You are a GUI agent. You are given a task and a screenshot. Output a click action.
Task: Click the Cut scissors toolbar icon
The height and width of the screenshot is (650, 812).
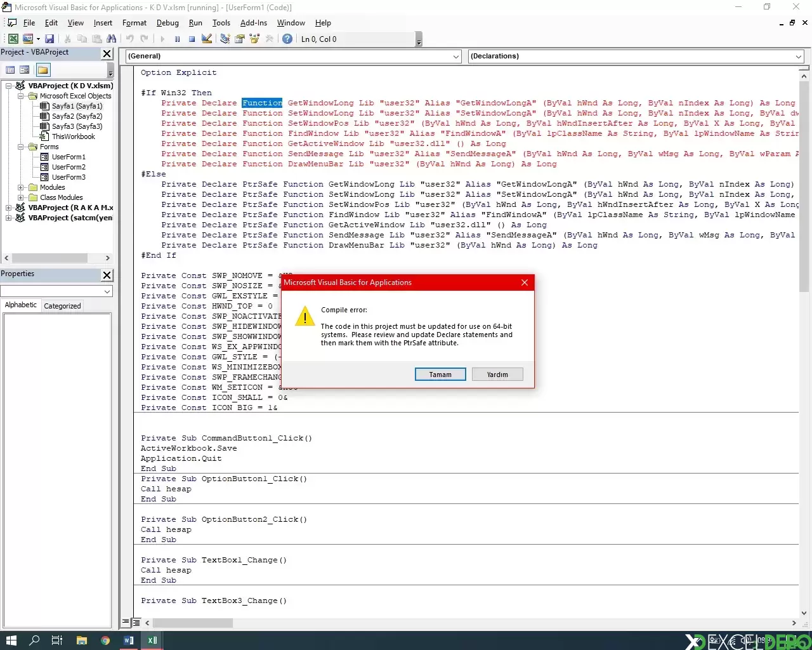68,39
